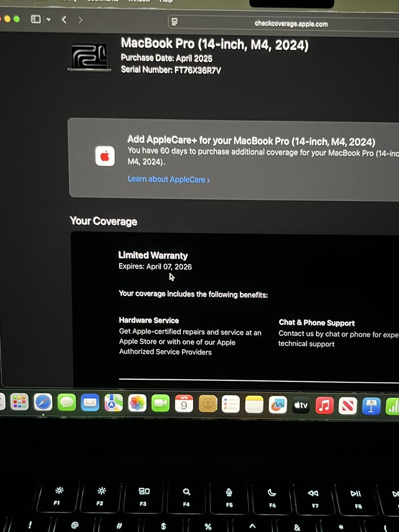
Task: Open the News app in the Dock
Action: 348,406
